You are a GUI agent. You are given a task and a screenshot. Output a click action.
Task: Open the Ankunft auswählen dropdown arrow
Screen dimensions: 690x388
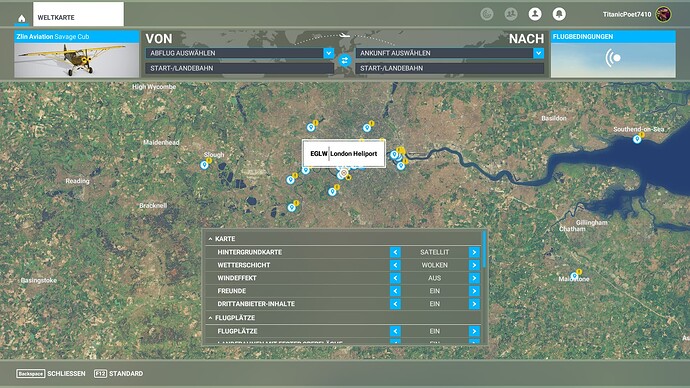538,53
